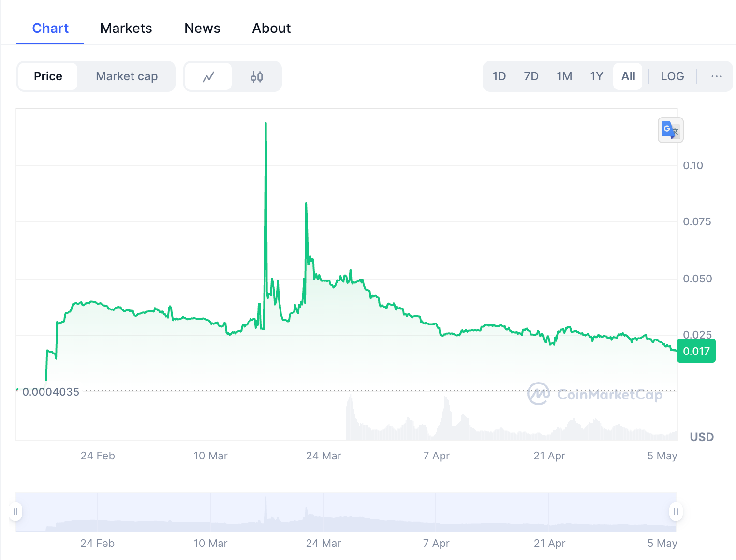The image size is (736, 560).
Task: Click the Google Translate icon
Action: pyautogui.click(x=670, y=130)
